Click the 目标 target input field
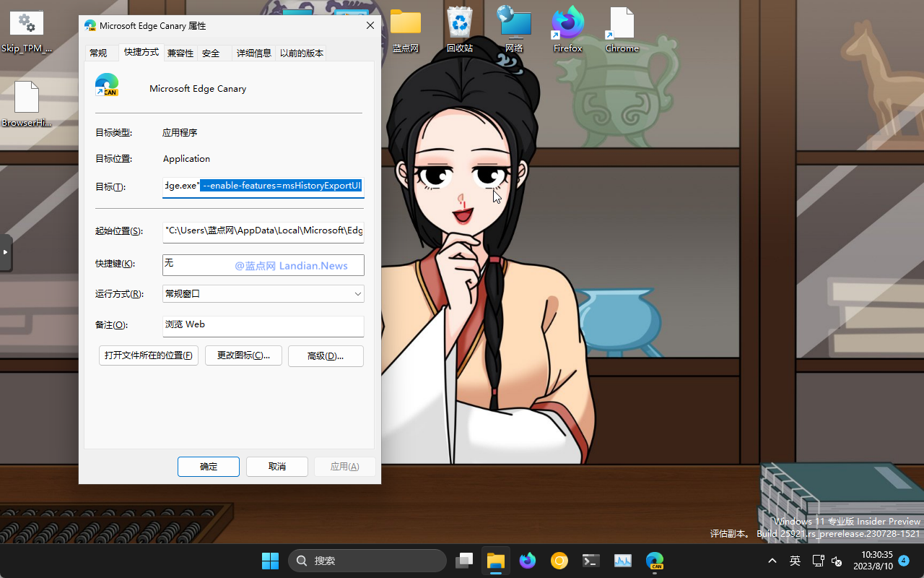Viewport: 924px width, 578px height. pyautogui.click(x=263, y=186)
